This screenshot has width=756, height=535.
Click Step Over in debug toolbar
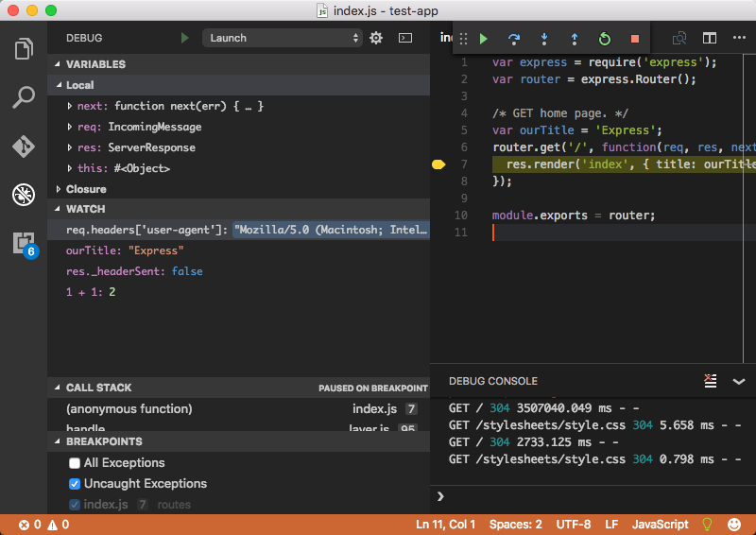[513, 39]
